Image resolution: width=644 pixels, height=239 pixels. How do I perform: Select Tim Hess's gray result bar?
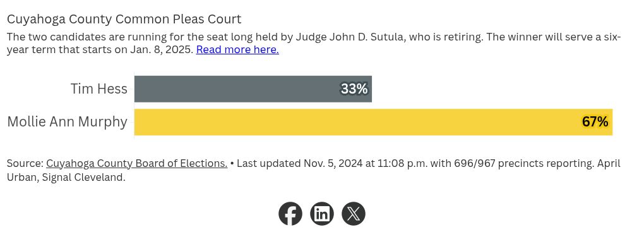tap(253, 89)
